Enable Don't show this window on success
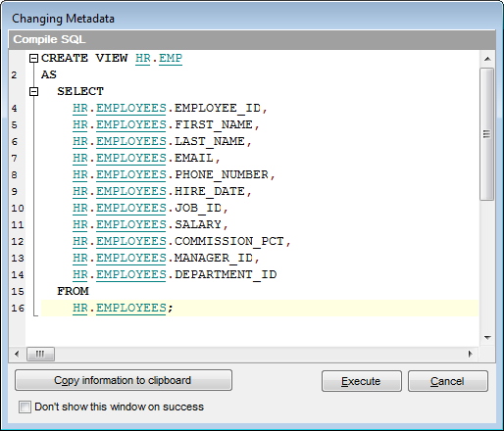This screenshot has height=431, width=504. pyautogui.click(x=25, y=407)
